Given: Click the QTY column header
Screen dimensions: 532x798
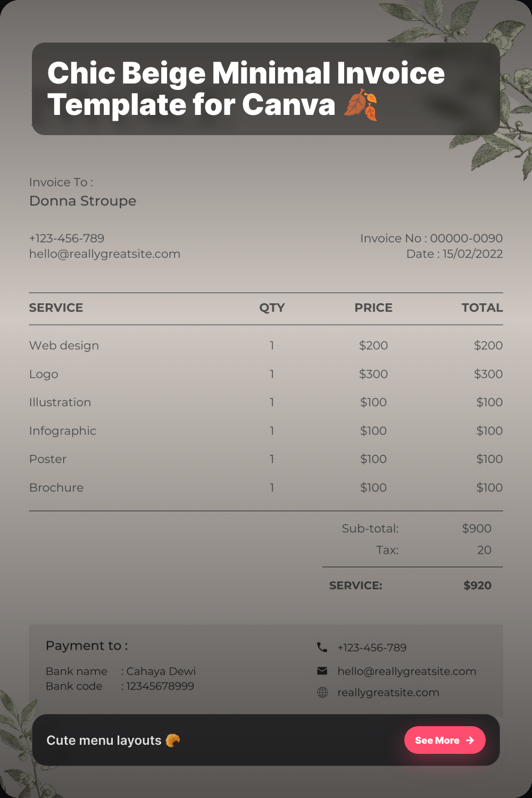Looking at the screenshot, I should 272,307.
